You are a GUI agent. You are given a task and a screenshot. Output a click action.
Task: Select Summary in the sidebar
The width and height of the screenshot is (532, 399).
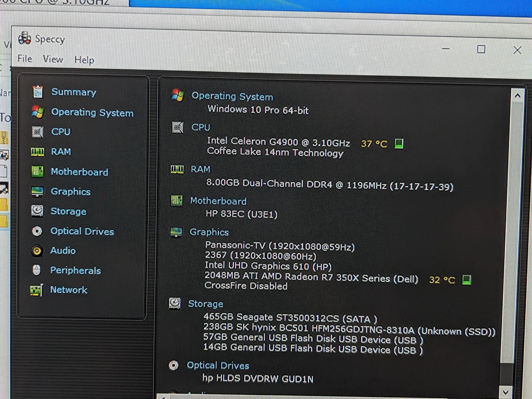[74, 92]
